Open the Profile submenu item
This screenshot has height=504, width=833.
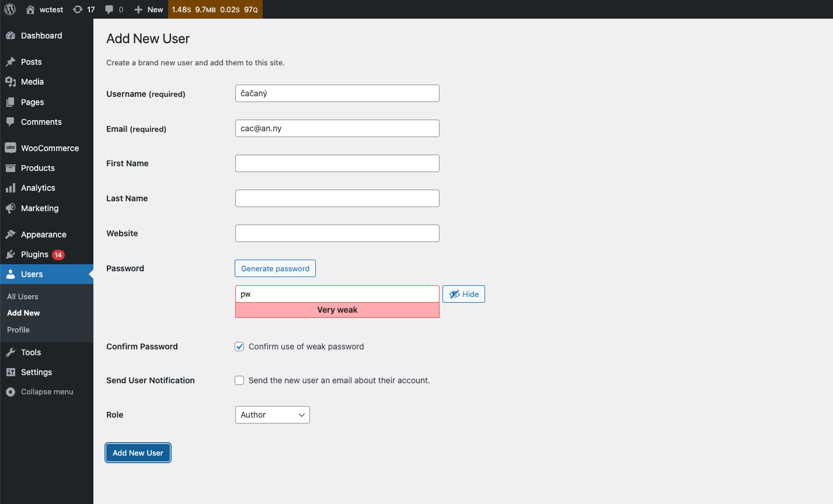[18, 330]
